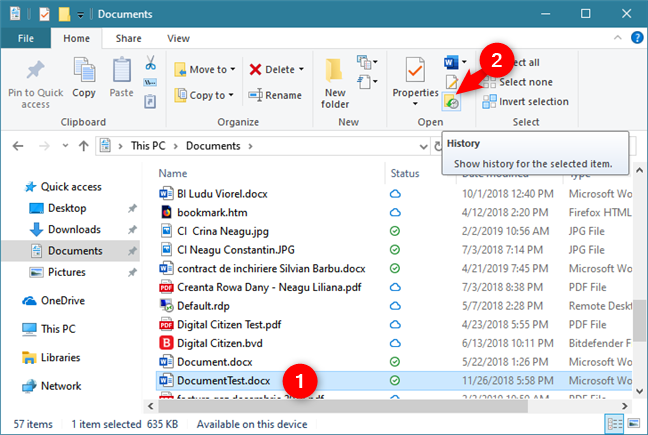Go up one folder level
This screenshot has height=435, width=648.
pyautogui.click(x=83, y=146)
